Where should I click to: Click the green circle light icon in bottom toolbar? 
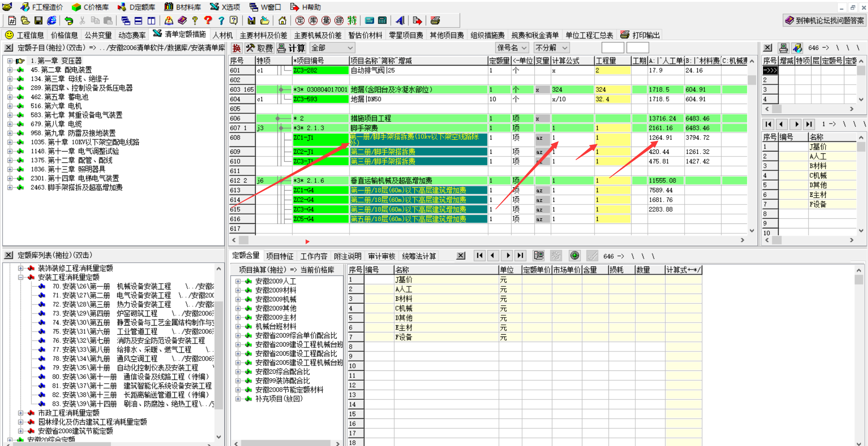(x=575, y=256)
